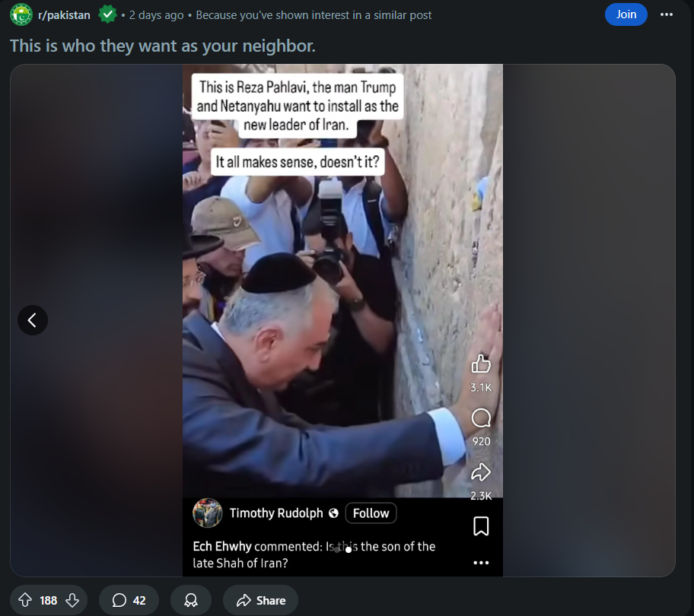Open Timothy Rudolph profile picture
The width and height of the screenshot is (694, 616).
(x=208, y=513)
